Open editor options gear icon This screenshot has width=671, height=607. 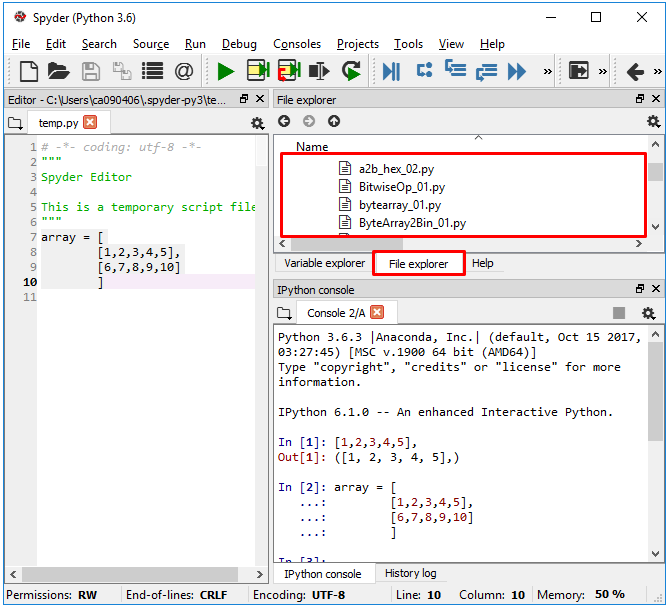pos(257,124)
